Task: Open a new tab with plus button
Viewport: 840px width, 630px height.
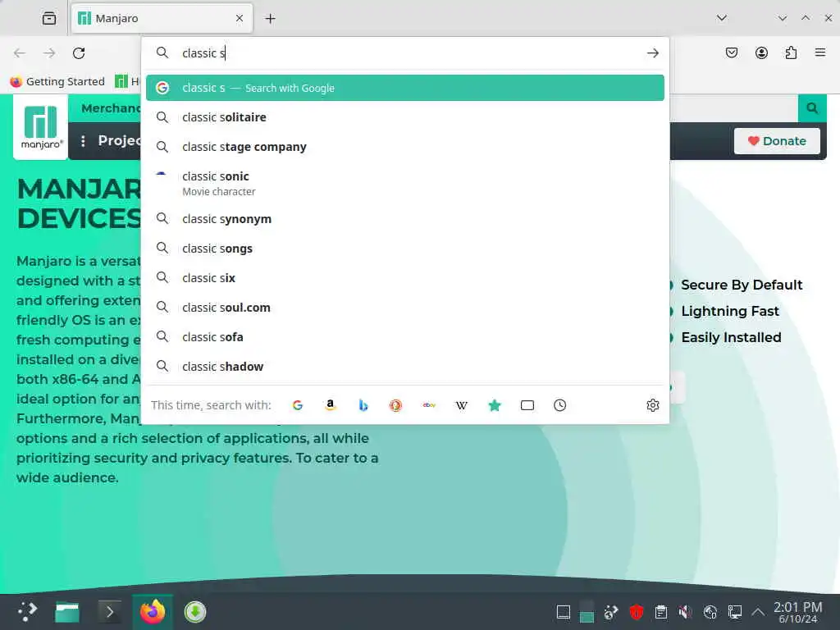Action: click(x=271, y=19)
